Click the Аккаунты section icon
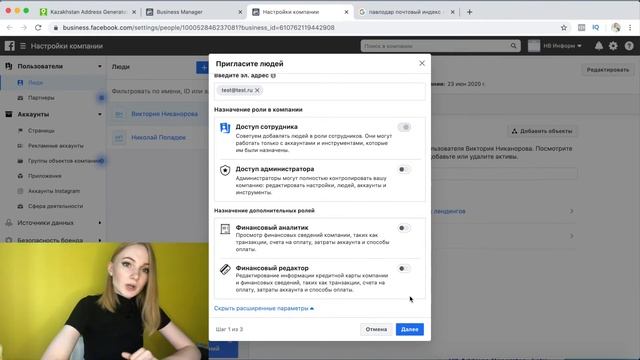The height and width of the screenshot is (360, 640). [x=9, y=114]
